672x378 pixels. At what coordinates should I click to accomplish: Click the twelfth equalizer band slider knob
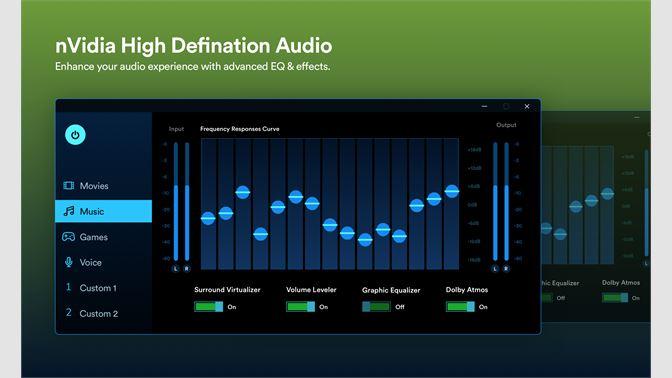point(399,236)
